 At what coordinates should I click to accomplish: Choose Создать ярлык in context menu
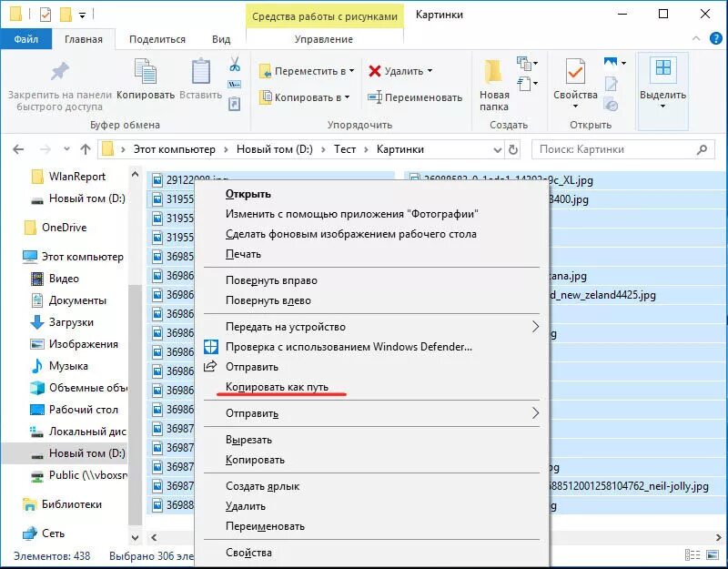click(x=371, y=486)
